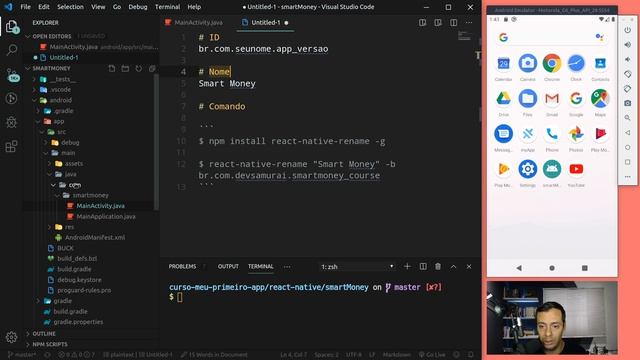Split the terminal panel

423,267
